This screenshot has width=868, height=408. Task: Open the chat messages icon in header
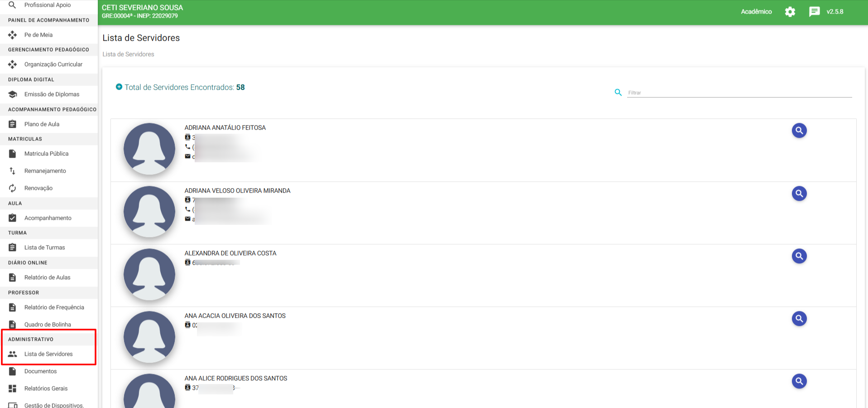click(x=814, y=12)
